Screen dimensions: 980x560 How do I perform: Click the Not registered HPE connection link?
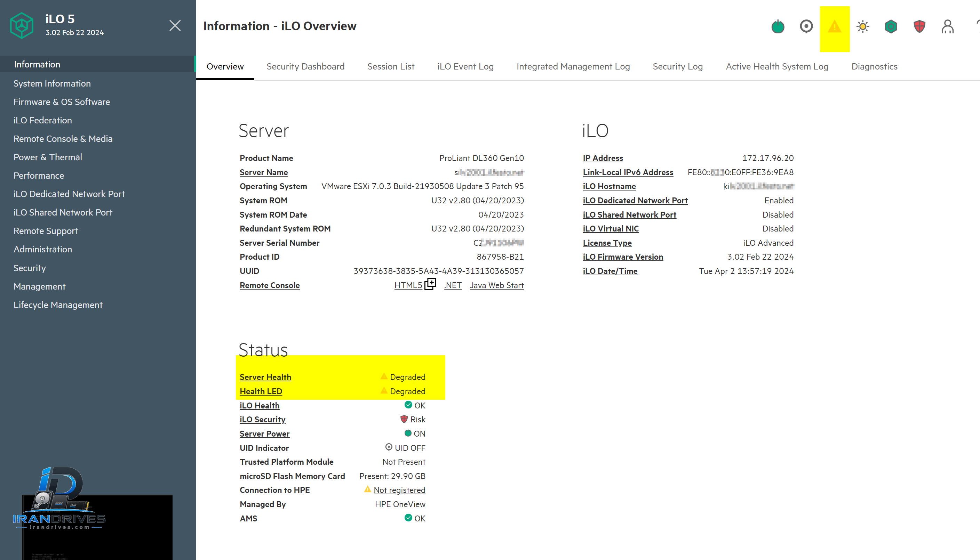399,490
